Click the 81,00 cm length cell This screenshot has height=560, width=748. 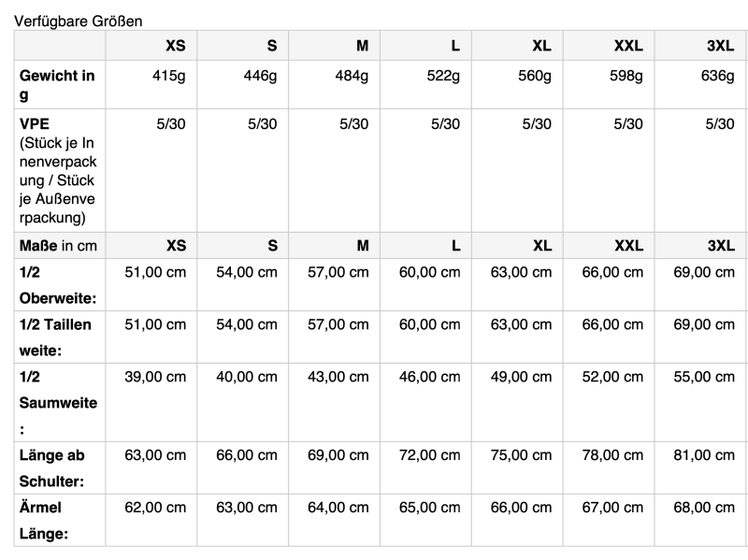(704, 455)
